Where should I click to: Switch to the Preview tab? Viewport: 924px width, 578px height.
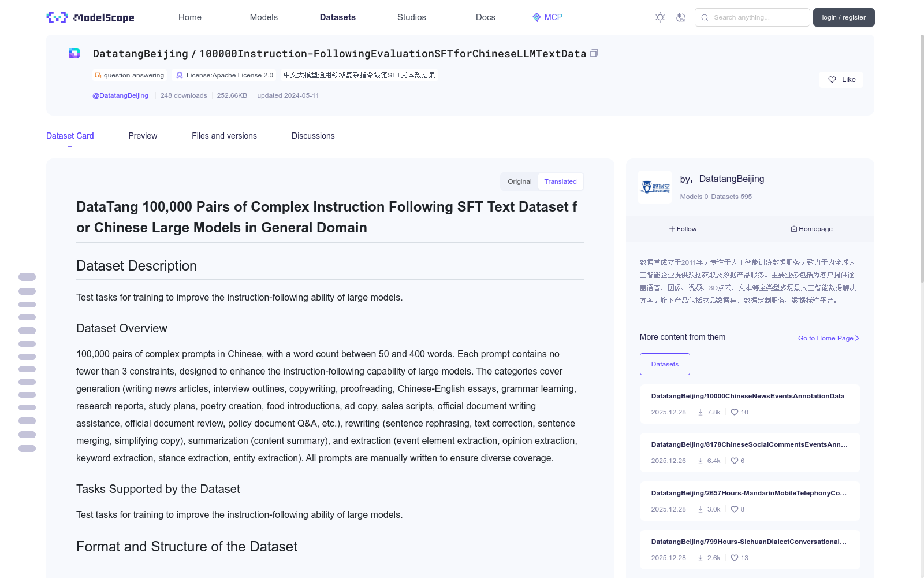(x=143, y=136)
